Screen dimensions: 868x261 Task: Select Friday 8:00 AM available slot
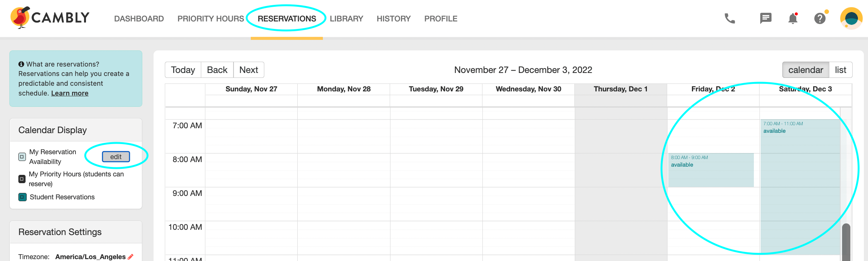(x=711, y=170)
